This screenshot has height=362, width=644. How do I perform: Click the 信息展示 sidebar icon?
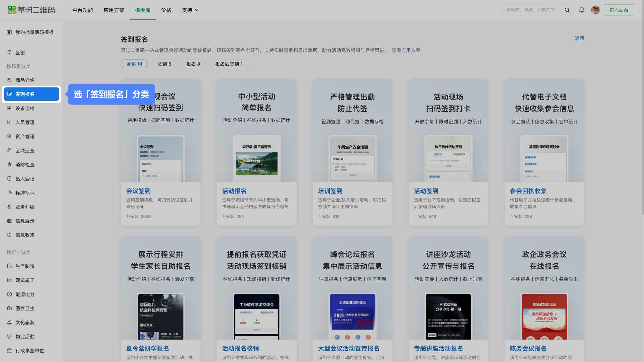[9, 221]
